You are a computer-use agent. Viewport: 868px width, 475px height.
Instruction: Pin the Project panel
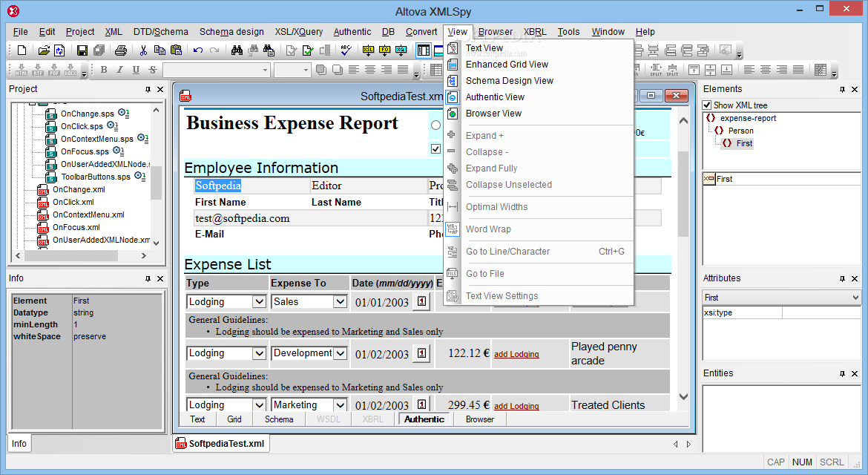pyautogui.click(x=148, y=89)
